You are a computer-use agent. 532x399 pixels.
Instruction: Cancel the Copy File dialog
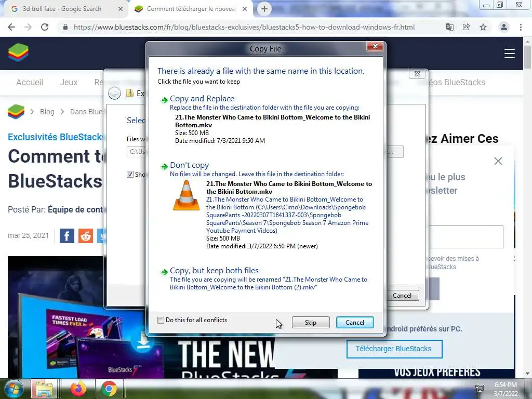[355, 322]
